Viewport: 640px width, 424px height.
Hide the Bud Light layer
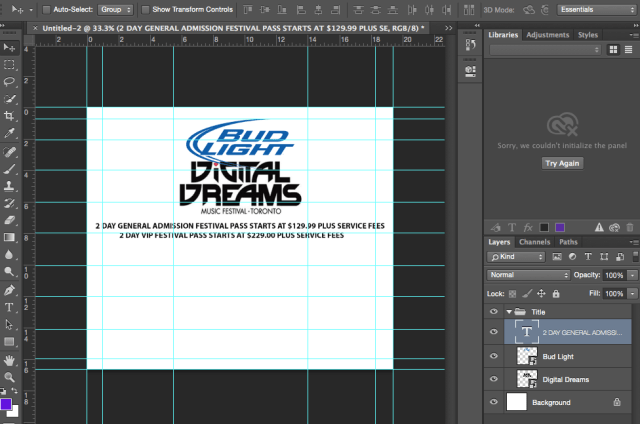[x=493, y=356]
